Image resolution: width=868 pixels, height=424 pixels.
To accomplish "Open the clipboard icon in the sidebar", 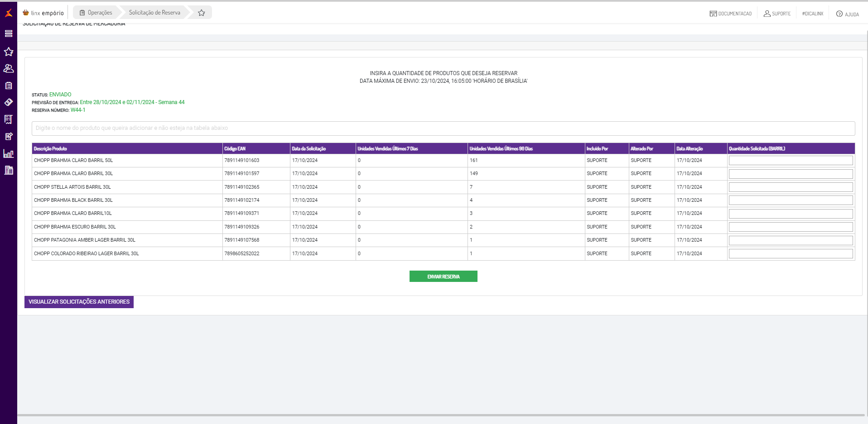I will click(x=9, y=86).
